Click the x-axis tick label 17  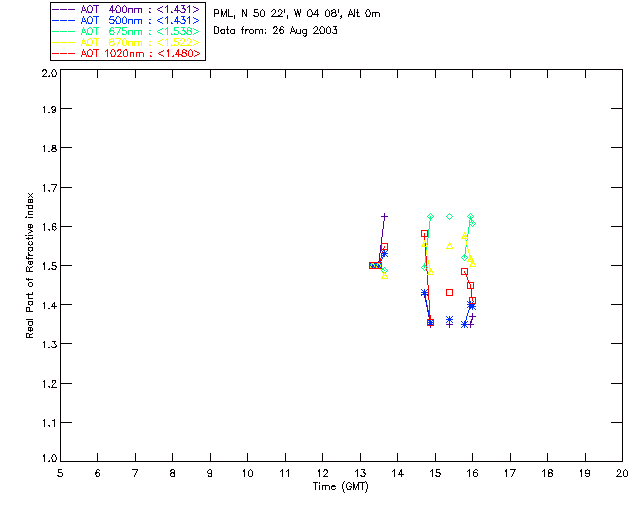tap(510, 473)
